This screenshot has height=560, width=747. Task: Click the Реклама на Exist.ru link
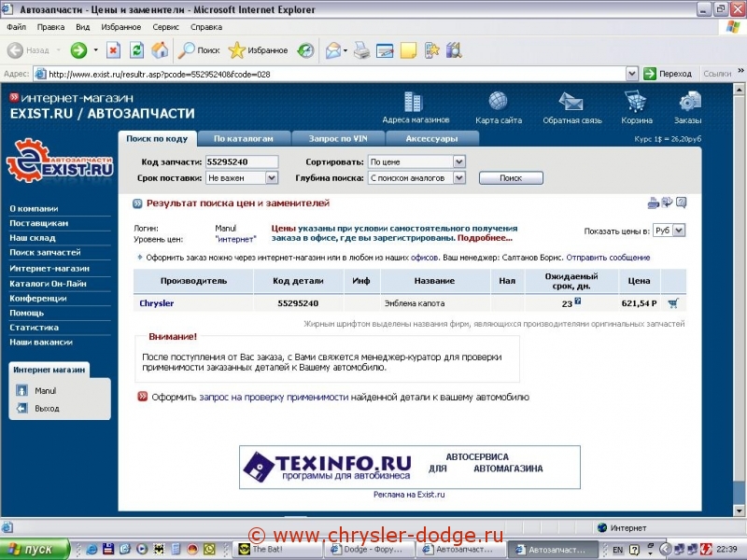(x=409, y=495)
